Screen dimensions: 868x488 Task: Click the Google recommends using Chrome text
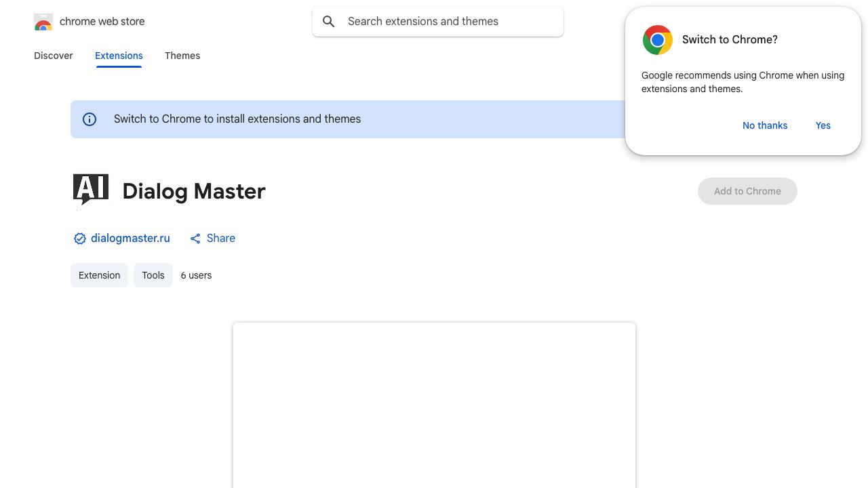point(743,82)
